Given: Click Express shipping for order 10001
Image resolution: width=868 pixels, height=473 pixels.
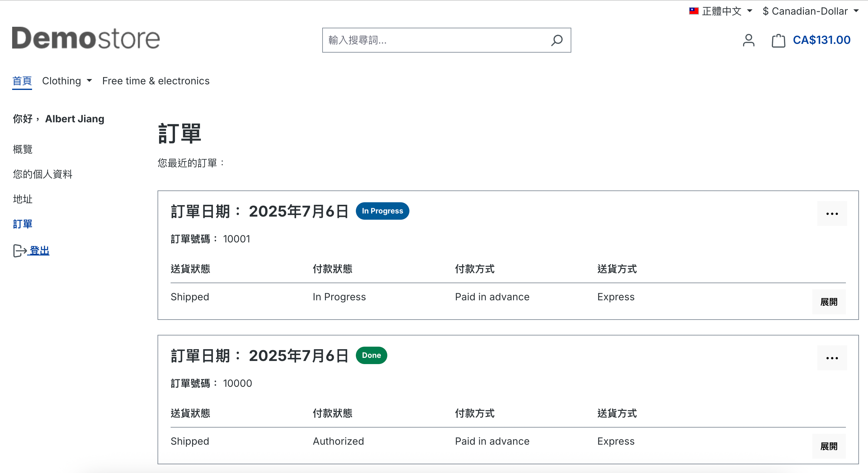Looking at the screenshot, I should pyautogui.click(x=616, y=297).
